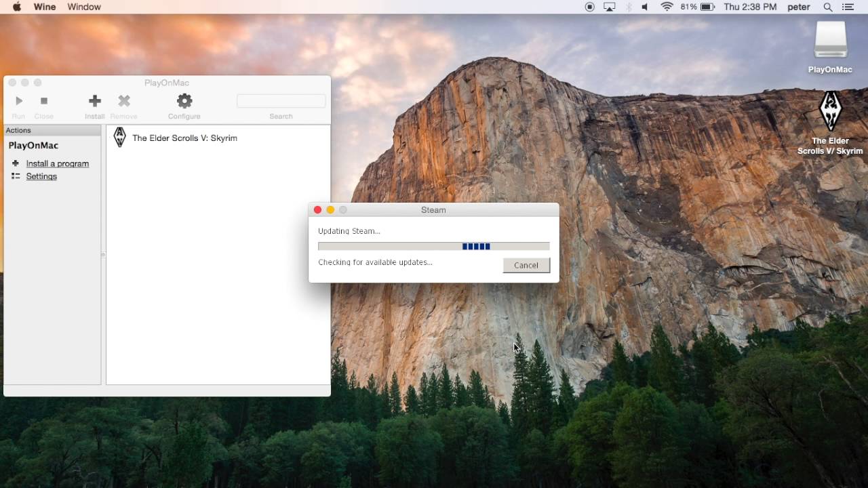868x488 pixels.
Task: Click the PlayOnMac sidebar heading
Action: [33, 145]
